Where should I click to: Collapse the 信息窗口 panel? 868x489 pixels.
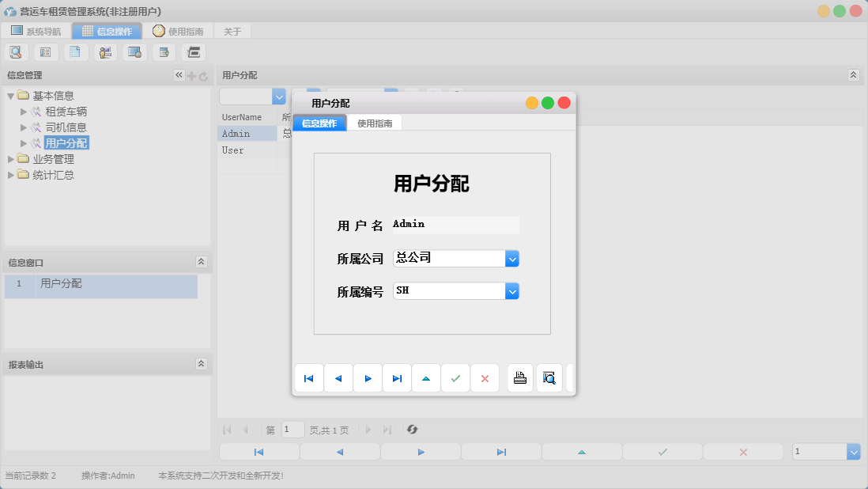[201, 262]
